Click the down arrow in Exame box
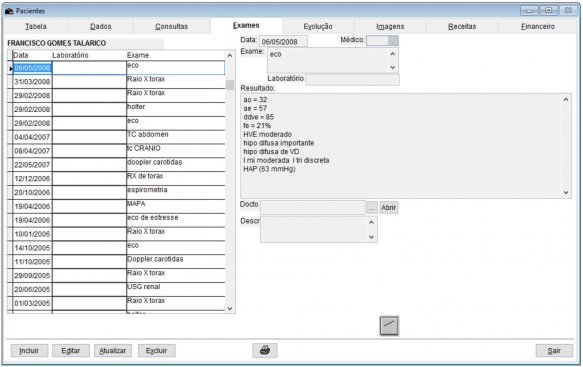 (x=393, y=67)
